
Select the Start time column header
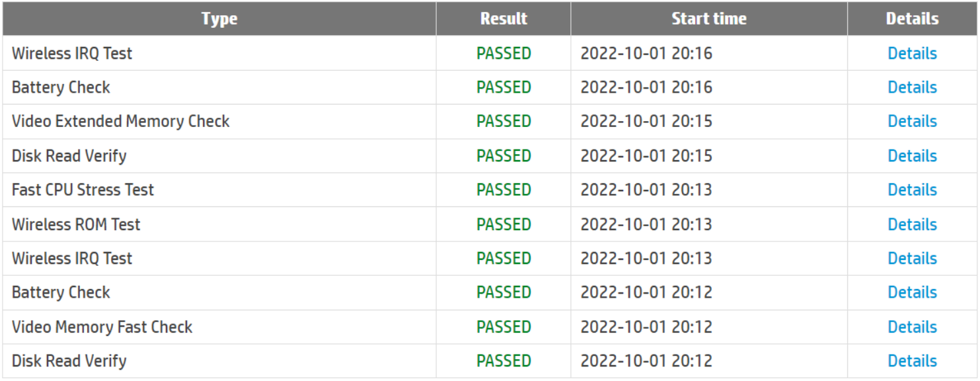(x=708, y=19)
